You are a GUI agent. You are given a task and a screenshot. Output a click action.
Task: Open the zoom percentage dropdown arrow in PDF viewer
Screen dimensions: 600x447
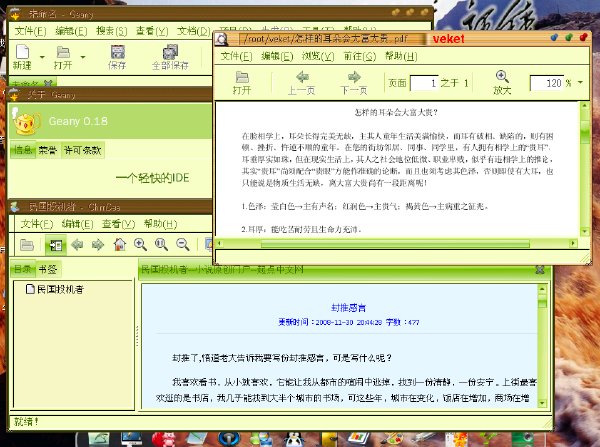(580, 83)
